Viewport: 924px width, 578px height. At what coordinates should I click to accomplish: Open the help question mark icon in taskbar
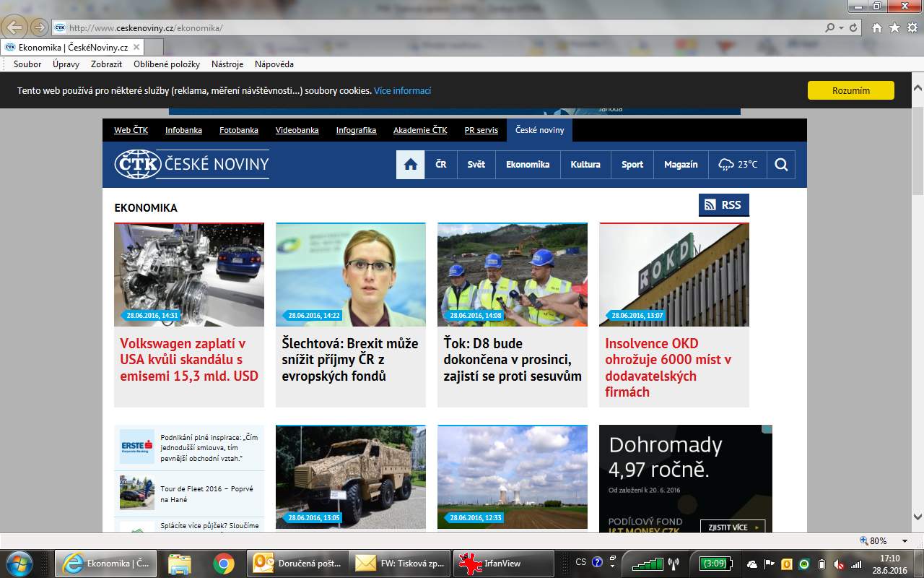[597, 561]
